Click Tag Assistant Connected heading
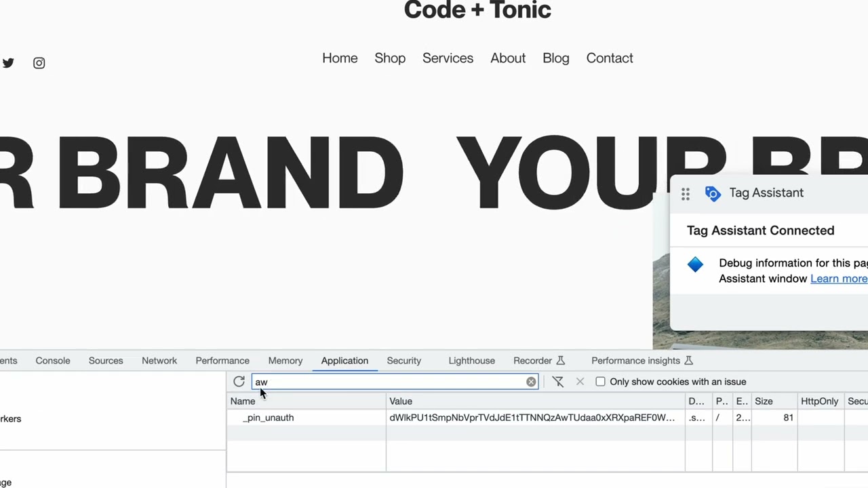The image size is (868, 488). click(760, 230)
